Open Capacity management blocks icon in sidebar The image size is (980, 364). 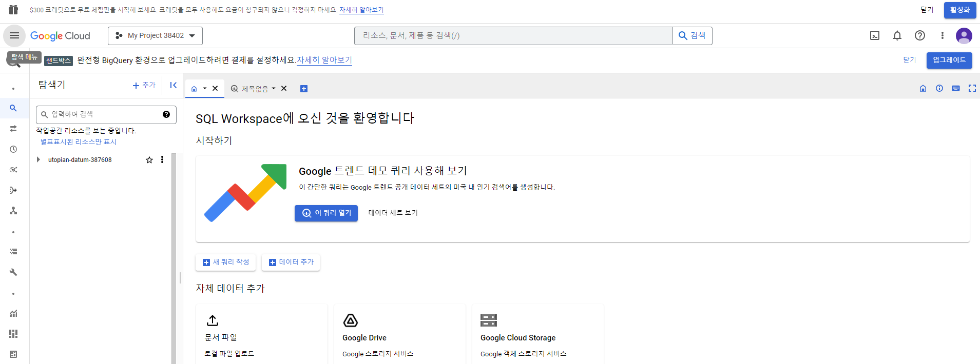13,334
